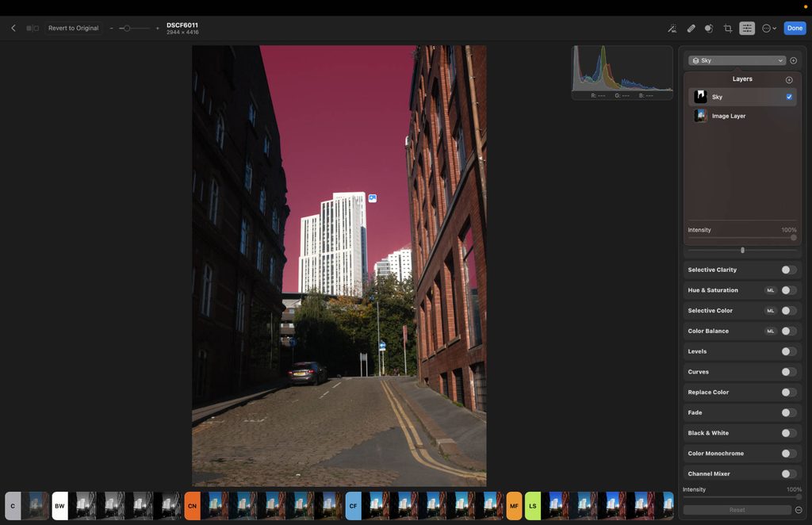812x525 pixels.
Task: Click Revert to Original
Action: [x=73, y=28]
